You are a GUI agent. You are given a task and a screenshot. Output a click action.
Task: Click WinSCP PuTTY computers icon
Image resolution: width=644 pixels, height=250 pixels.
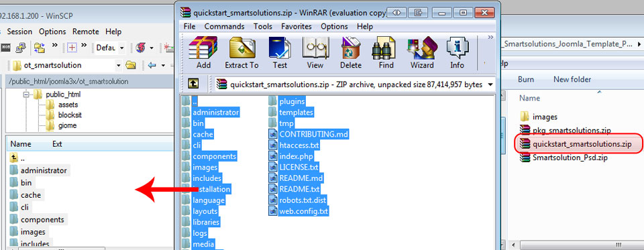pos(21,48)
